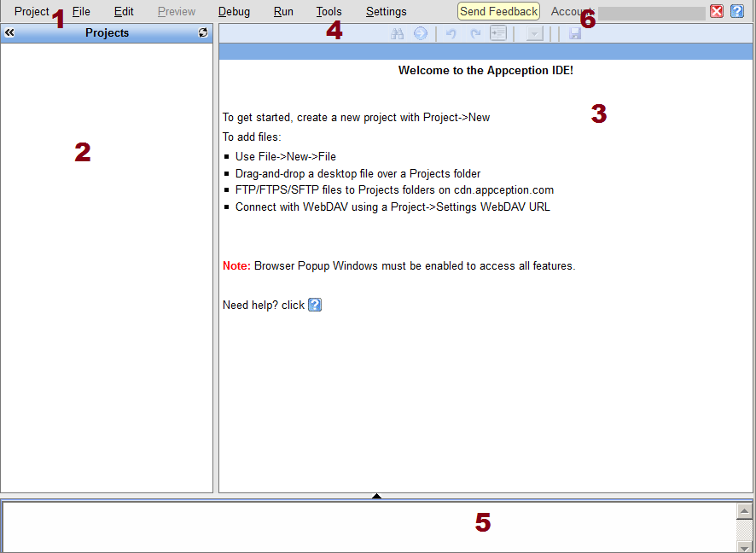
Task: Open the Edit menu
Action: [x=124, y=12]
